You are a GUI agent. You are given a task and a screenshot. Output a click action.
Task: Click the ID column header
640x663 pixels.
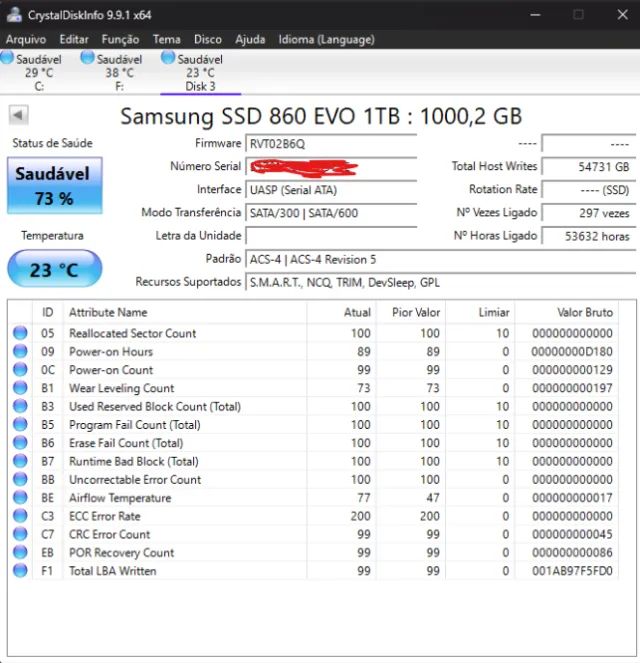point(48,312)
